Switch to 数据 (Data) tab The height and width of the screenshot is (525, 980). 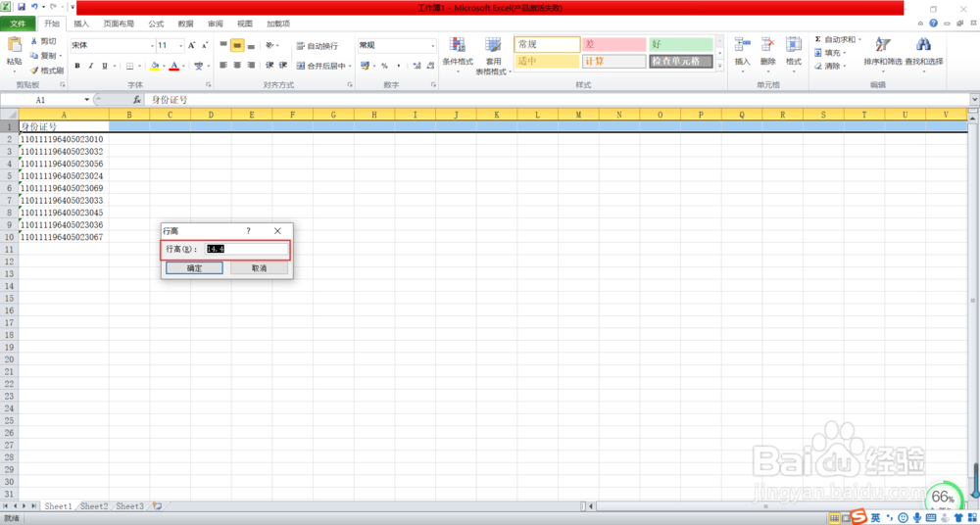[185, 24]
